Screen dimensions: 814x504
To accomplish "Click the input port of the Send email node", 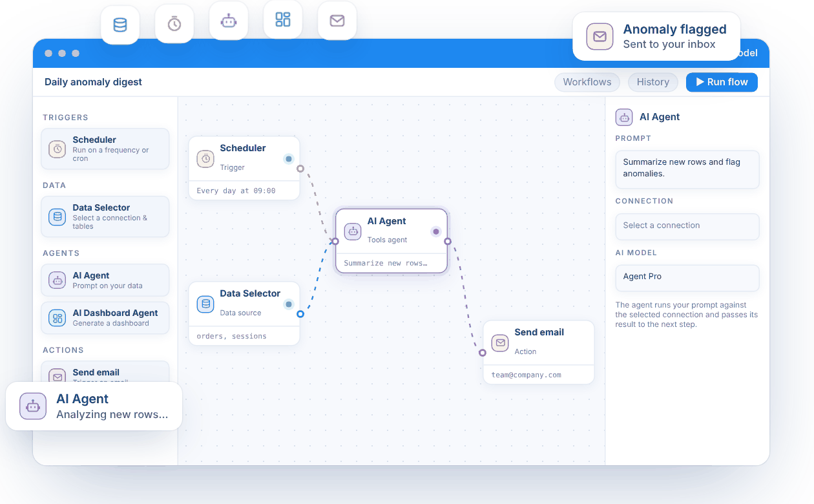I will tap(482, 353).
